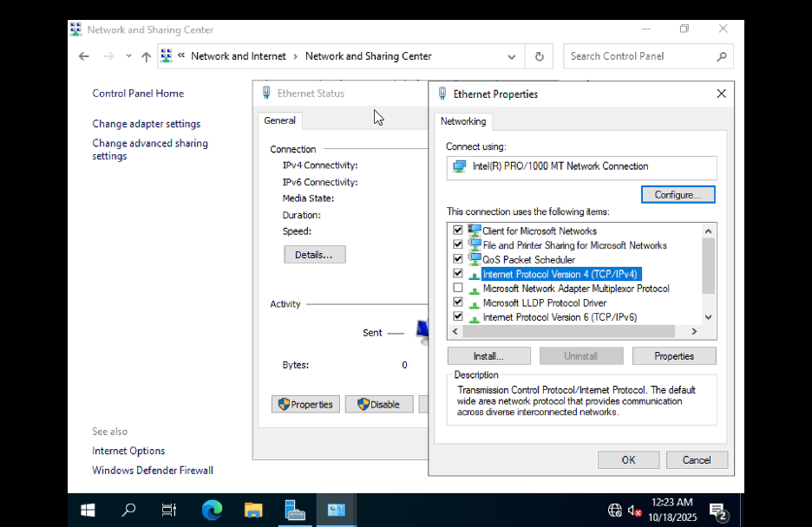This screenshot has width=812, height=527.
Task: Launch Microsoft Edge from the taskbar
Action: click(x=212, y=510)
